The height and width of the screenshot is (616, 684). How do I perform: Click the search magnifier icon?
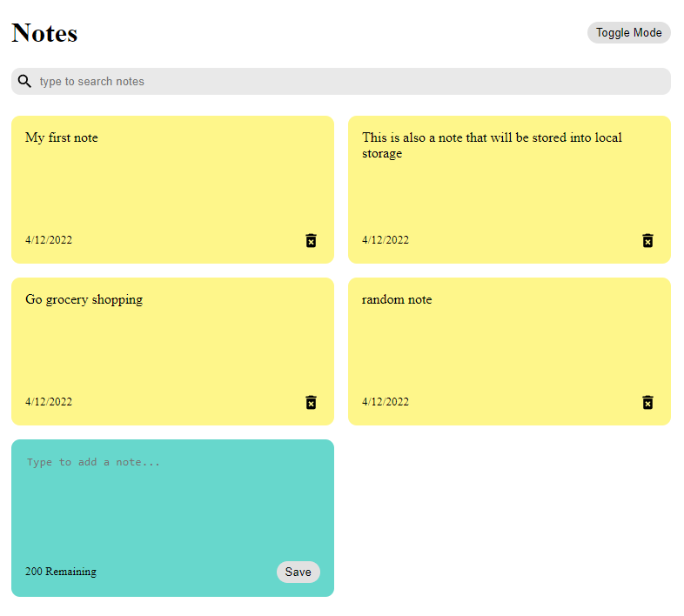pos(24,81)
